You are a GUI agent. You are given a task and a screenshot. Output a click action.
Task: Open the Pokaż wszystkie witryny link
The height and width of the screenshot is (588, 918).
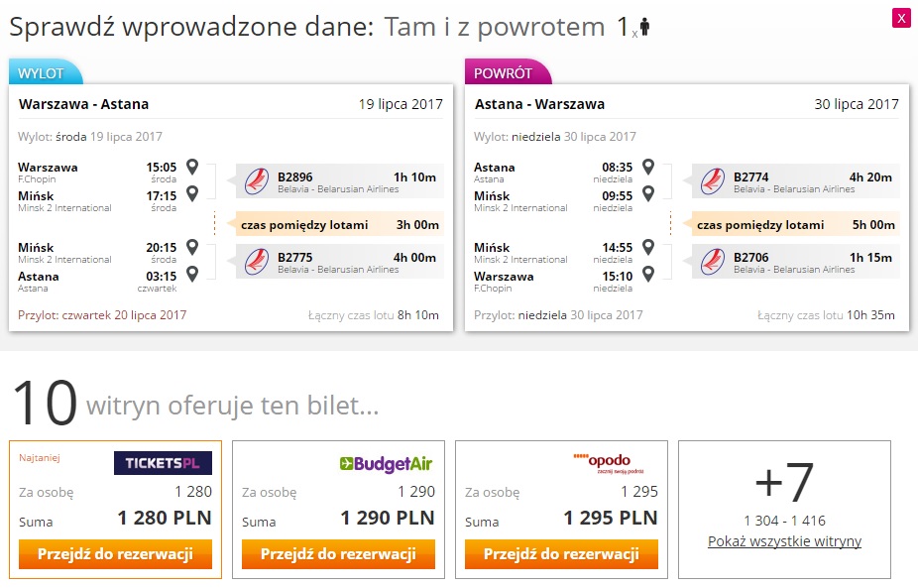tap(784, 541)
